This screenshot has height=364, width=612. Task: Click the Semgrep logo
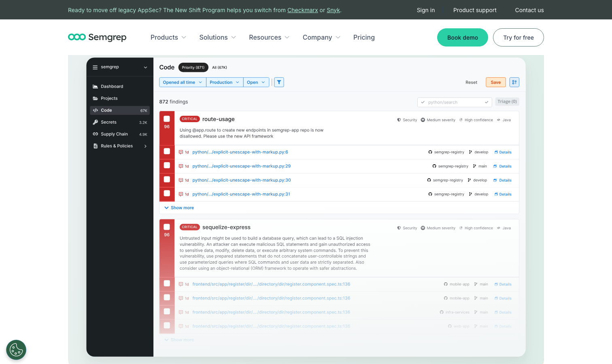coord(97,37)
